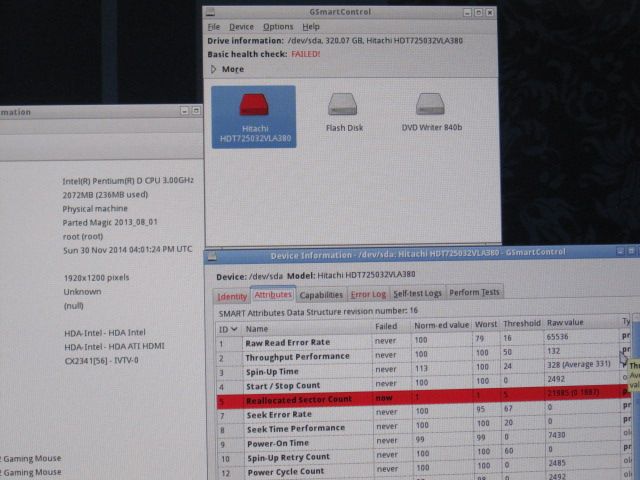
Task: Select the DVD Writer 840b drive icon
Action: [431, 112]
